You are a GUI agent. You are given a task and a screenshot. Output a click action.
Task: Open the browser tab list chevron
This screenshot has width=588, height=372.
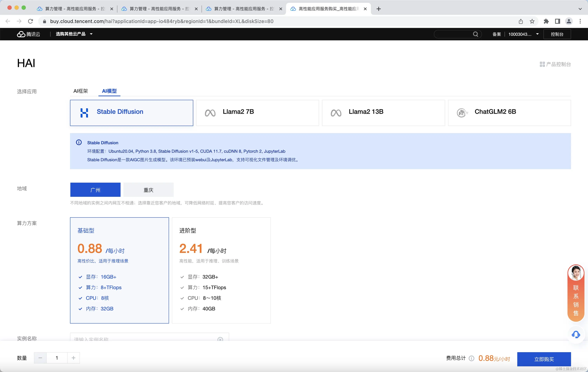(580, 9)
